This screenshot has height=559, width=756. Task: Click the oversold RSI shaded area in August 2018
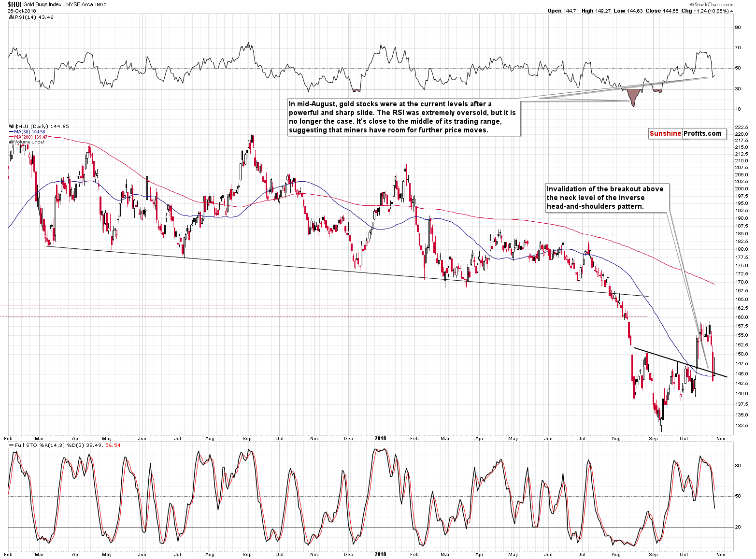(x=632, y=96)
